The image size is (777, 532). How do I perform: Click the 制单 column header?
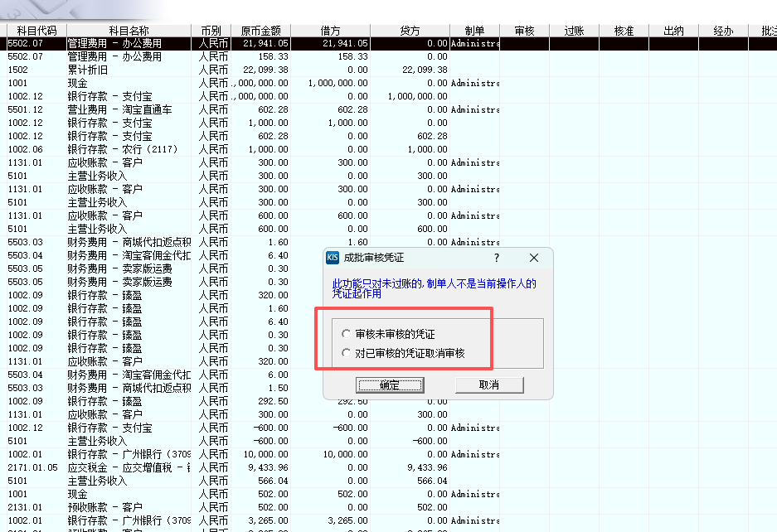[x=474, y=31]
